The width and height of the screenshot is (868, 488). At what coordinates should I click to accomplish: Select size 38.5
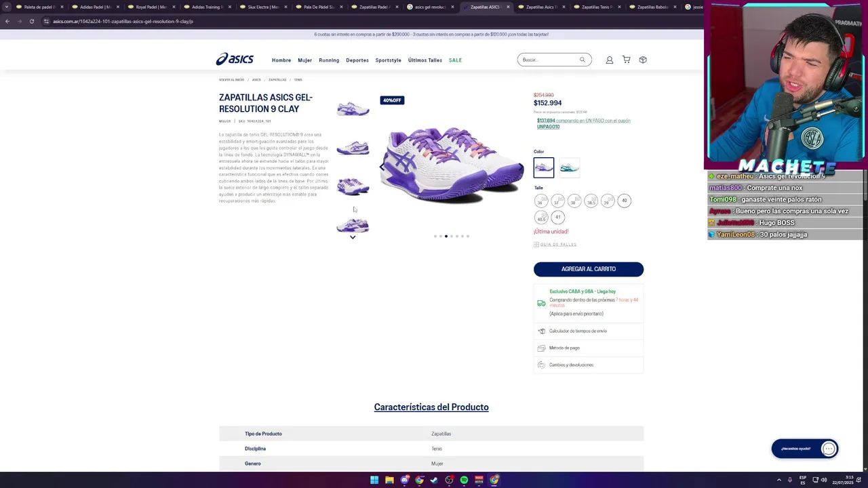[x=591, y=201]
